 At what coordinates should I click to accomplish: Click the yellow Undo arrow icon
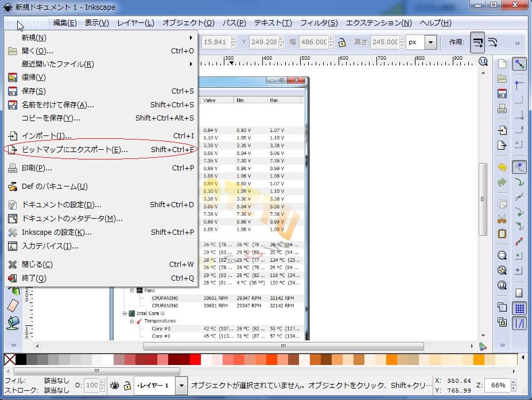point(502,168)
